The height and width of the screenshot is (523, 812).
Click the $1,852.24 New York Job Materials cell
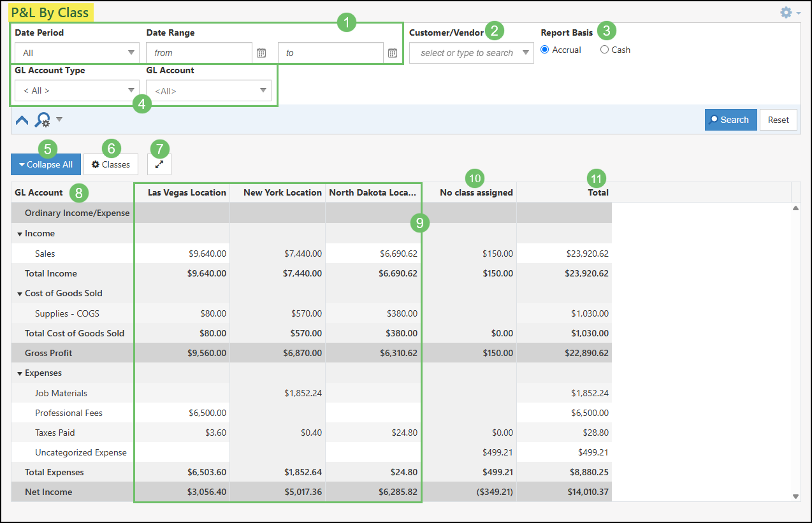303,393
